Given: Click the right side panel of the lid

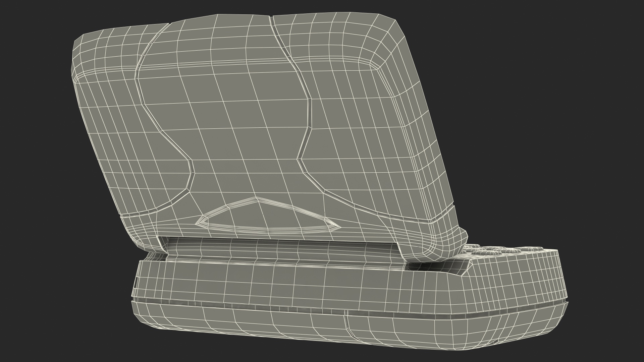Looking at the screenshot, I should 362,134.
